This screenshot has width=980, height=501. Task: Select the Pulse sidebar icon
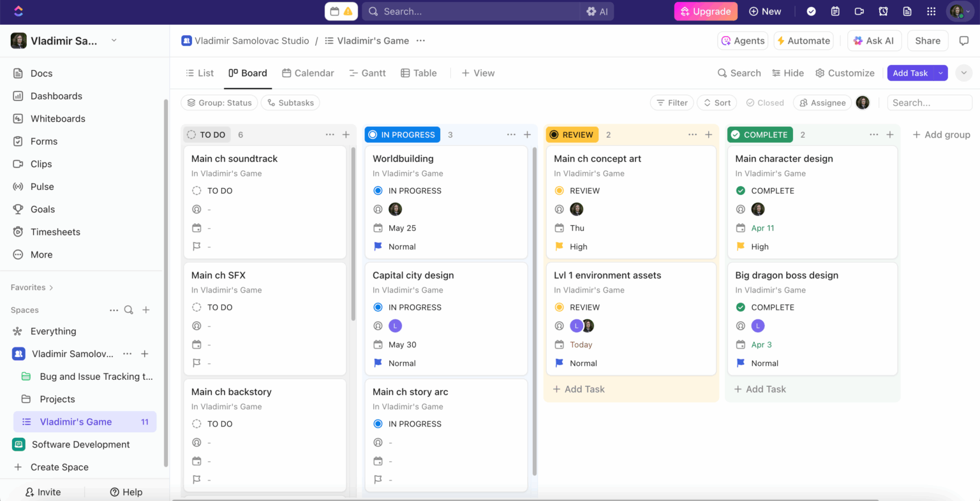(x=19, y=186)
